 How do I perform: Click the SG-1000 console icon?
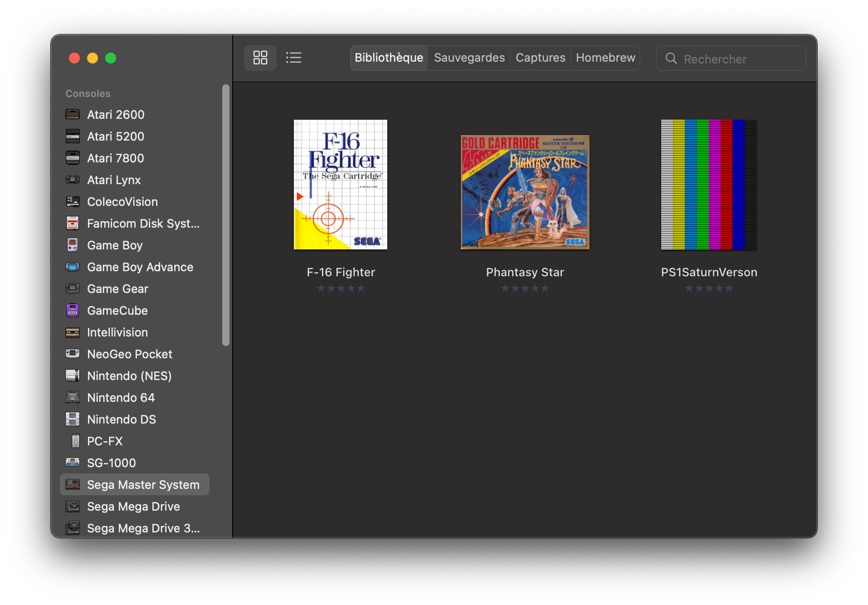[x=73, y=463]
